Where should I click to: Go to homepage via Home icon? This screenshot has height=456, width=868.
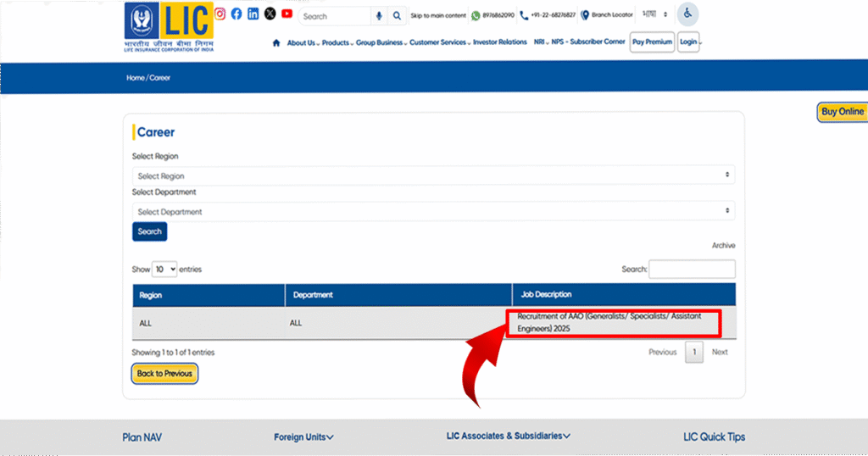276,42
